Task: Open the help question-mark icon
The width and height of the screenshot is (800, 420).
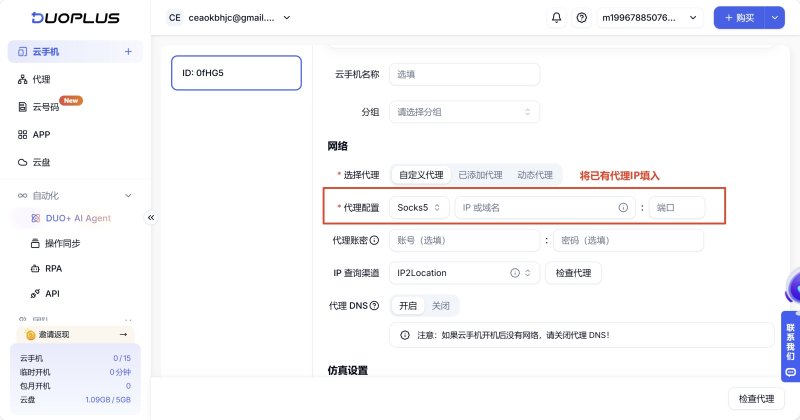Action: tap(582, 18)
